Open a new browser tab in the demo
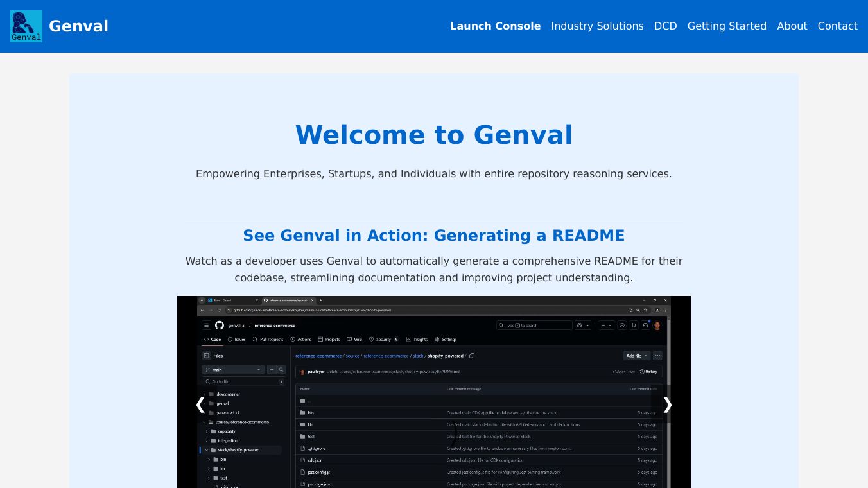 [x=321, y=300]
